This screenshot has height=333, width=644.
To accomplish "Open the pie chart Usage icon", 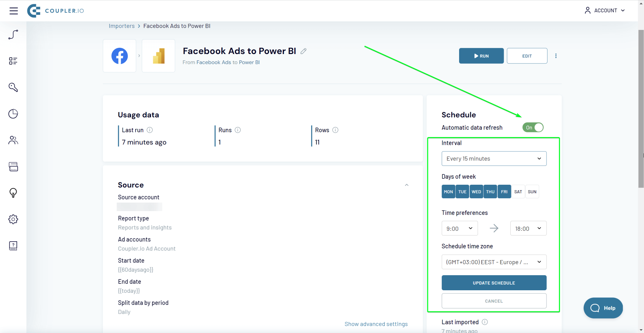I will (x=13, y=114).
